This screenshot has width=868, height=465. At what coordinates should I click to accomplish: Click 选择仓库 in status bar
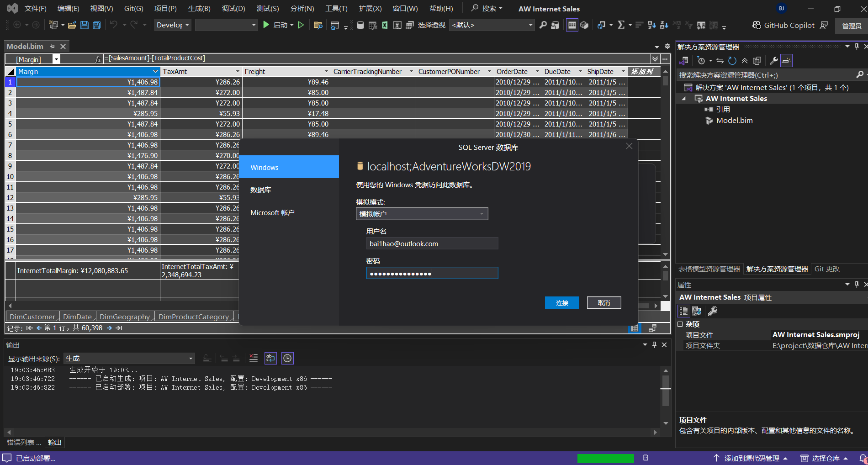(x=824, y=458)
